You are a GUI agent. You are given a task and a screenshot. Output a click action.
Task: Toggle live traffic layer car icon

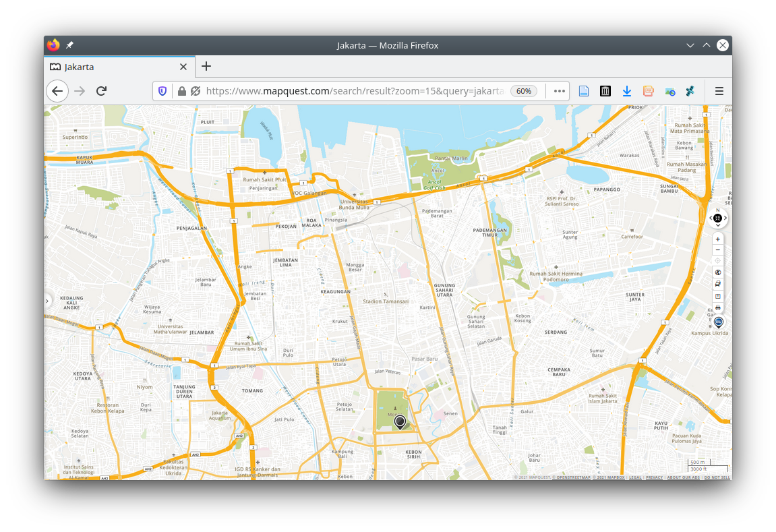[x=717, y=284]
